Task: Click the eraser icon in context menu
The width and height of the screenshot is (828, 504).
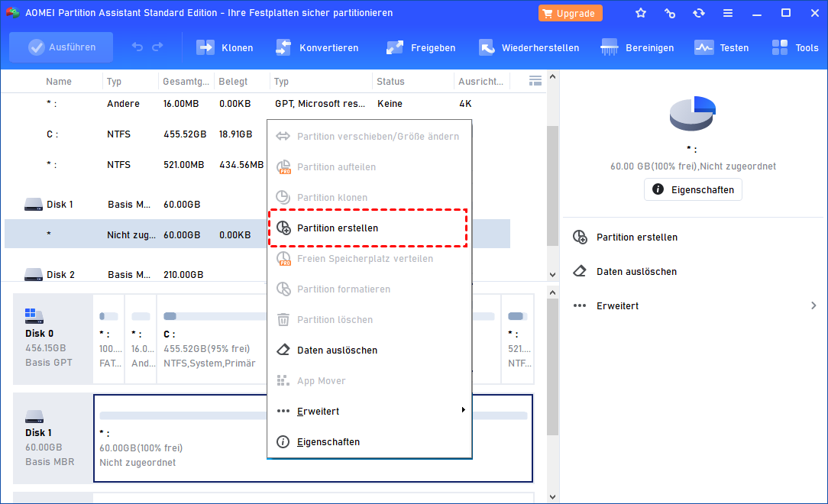Action: click(x=283, y=350)
